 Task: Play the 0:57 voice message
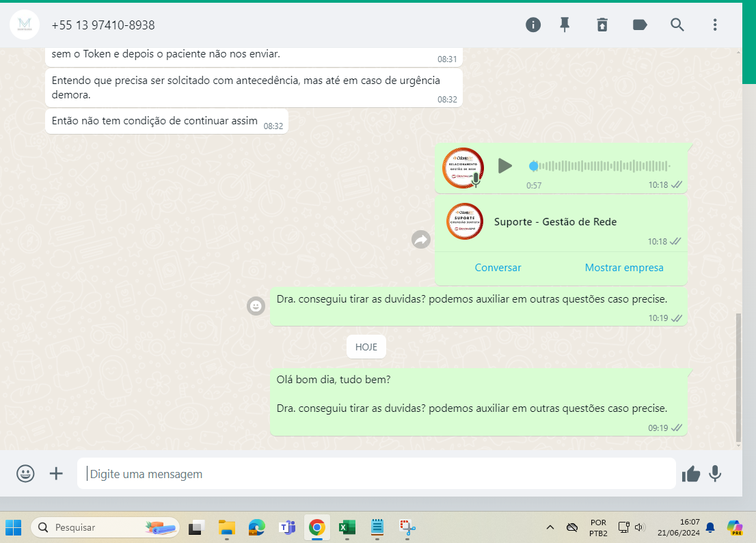coord(505,166)
